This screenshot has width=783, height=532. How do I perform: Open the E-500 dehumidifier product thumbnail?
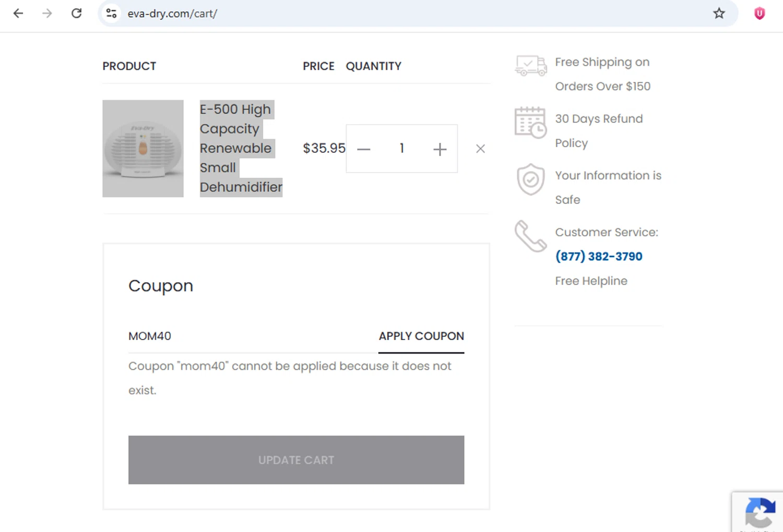143,149
